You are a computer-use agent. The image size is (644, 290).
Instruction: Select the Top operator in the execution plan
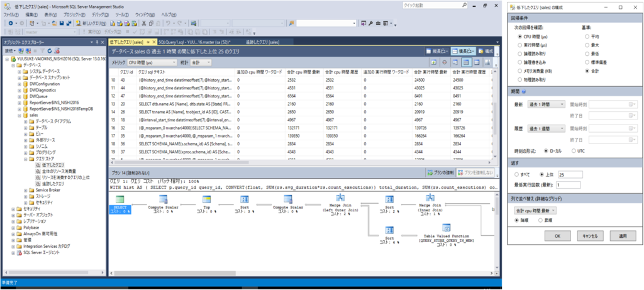point(206,205)
